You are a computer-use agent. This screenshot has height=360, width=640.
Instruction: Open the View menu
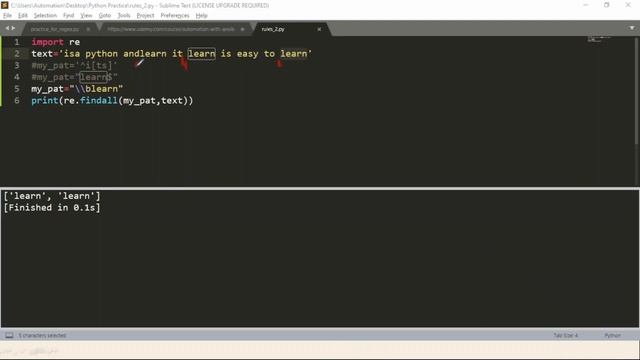(x=86, y=16)
